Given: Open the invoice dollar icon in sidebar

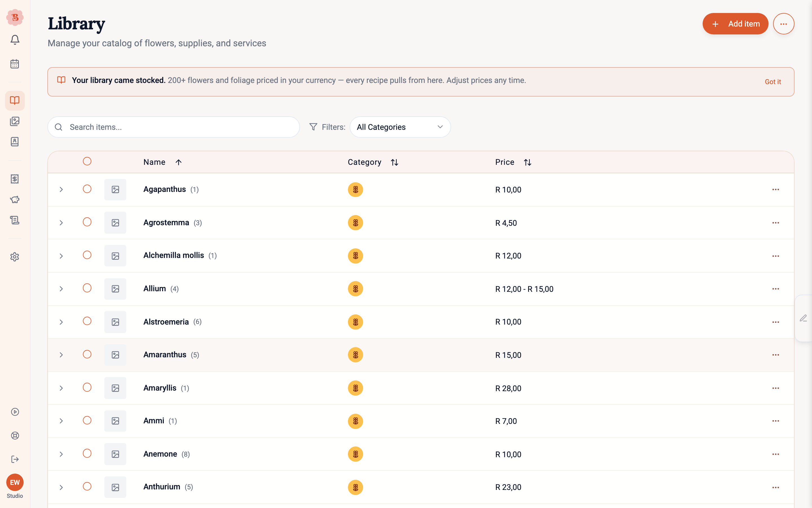Looking at the screenshot, I should (x=15, y=179).
